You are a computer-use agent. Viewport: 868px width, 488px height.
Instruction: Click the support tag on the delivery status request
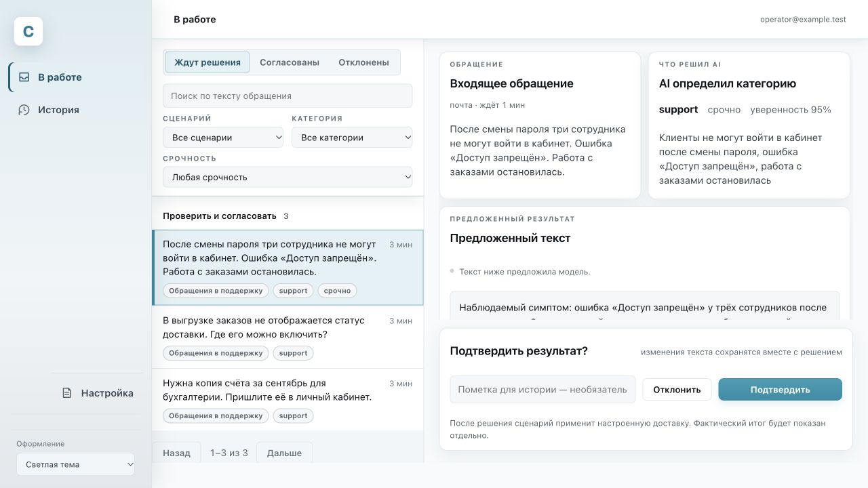point(293,353)
